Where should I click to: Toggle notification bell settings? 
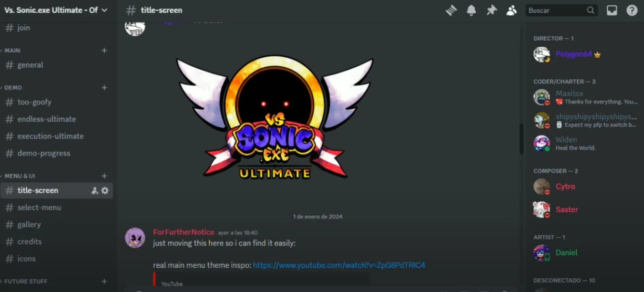tap(472, 10)
